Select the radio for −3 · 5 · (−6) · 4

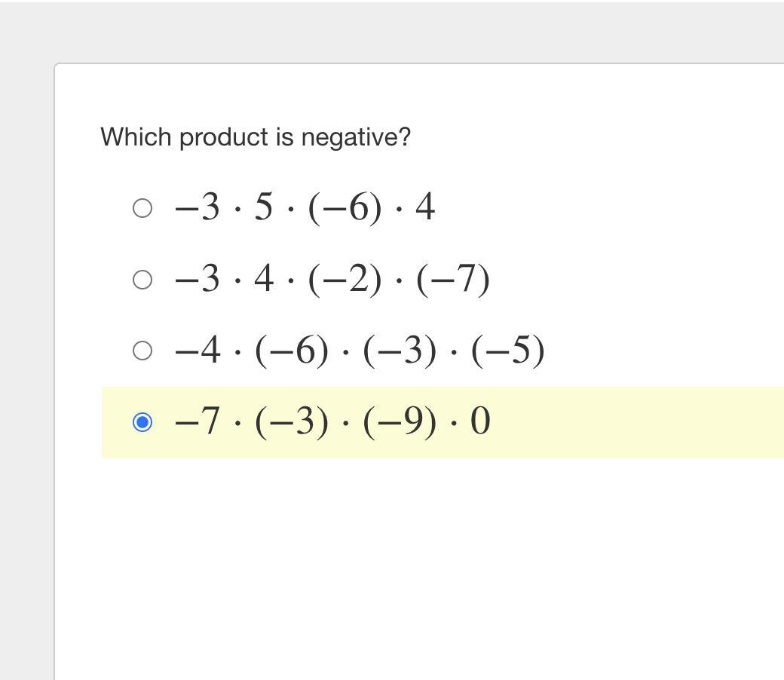coord(142,208)
